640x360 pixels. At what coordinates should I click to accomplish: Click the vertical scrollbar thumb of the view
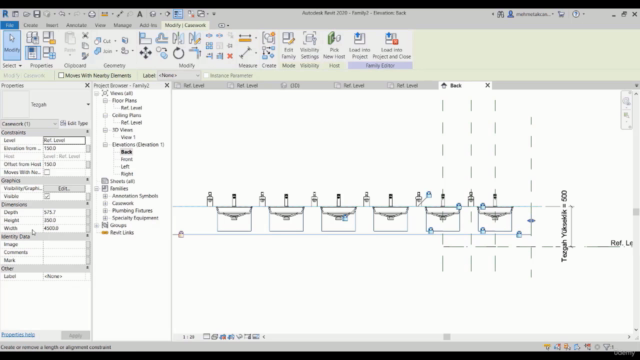[x=636, y=212]
